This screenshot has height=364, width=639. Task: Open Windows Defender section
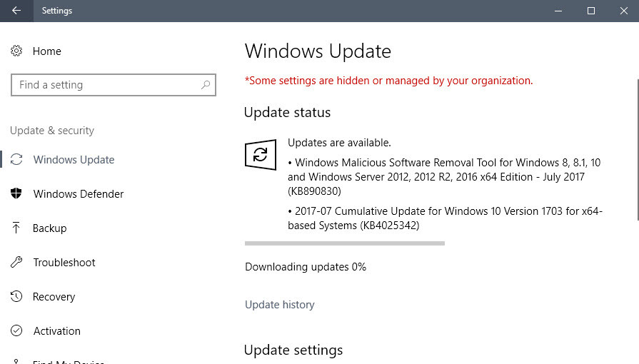click(79, 193)
